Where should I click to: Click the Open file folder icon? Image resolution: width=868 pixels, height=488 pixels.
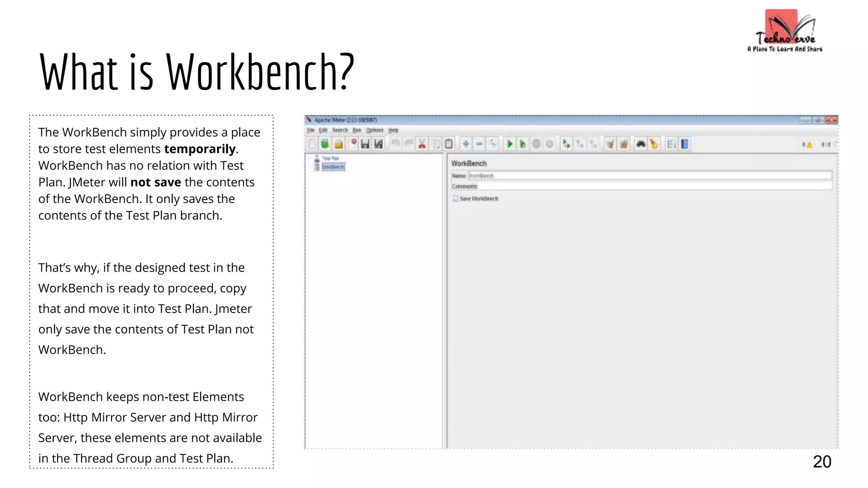pos(339,144)
